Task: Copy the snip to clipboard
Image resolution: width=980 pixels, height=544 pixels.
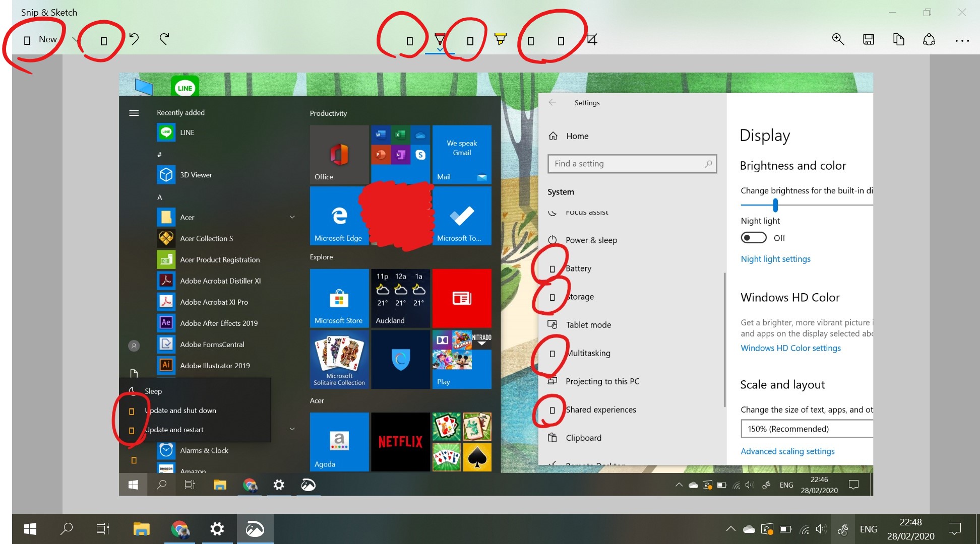Action: pyautogui.click(x=898, y=39)
